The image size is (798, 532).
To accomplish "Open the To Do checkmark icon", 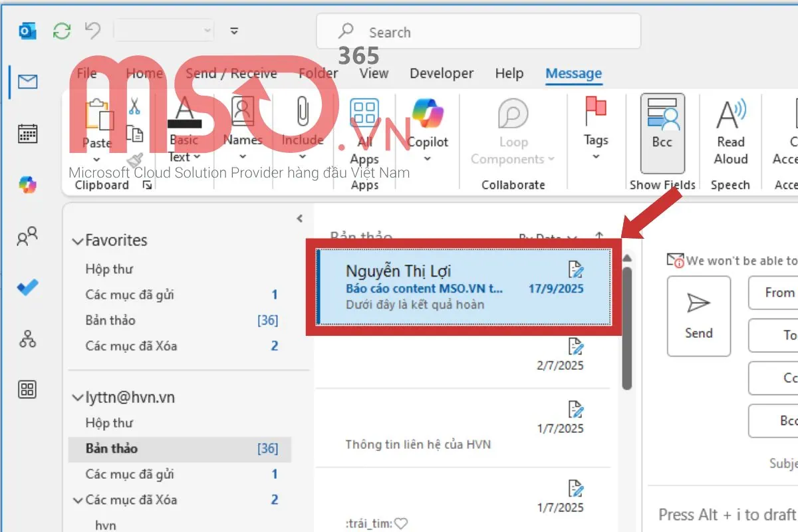I will click(x=27, y=288).
